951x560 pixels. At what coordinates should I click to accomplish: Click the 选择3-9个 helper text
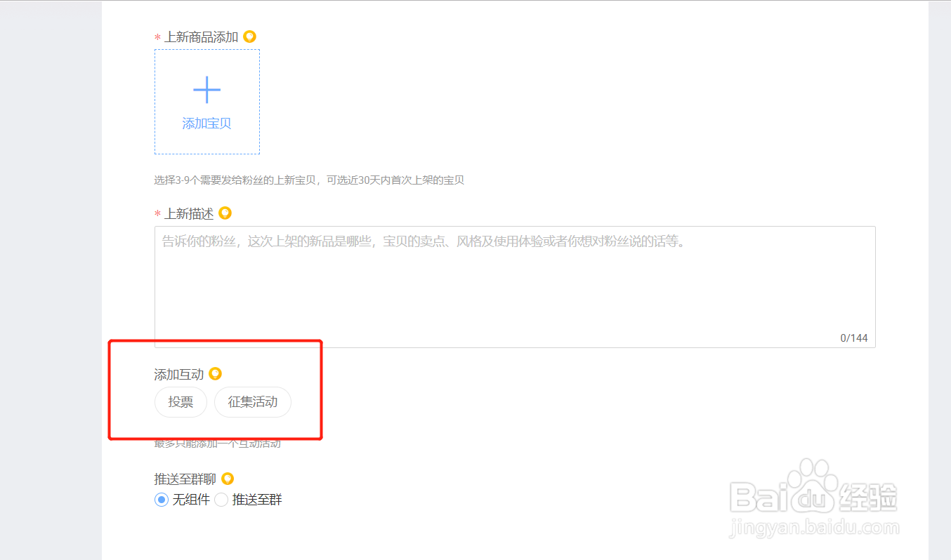[309, 180]
